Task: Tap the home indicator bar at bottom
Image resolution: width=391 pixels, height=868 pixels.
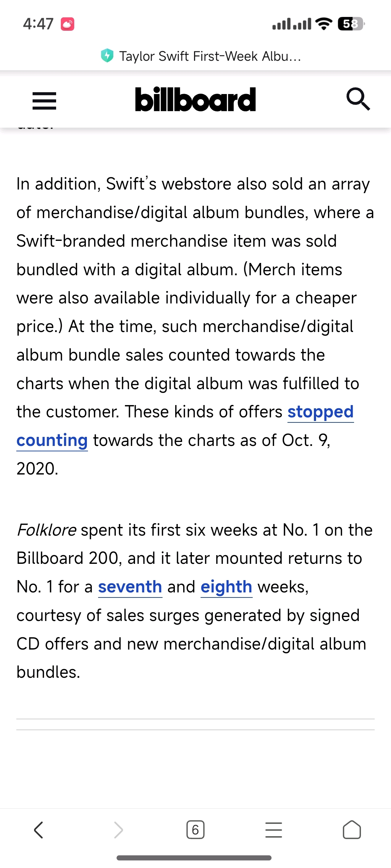Action: pyautogui.click(x=194, y=858)
